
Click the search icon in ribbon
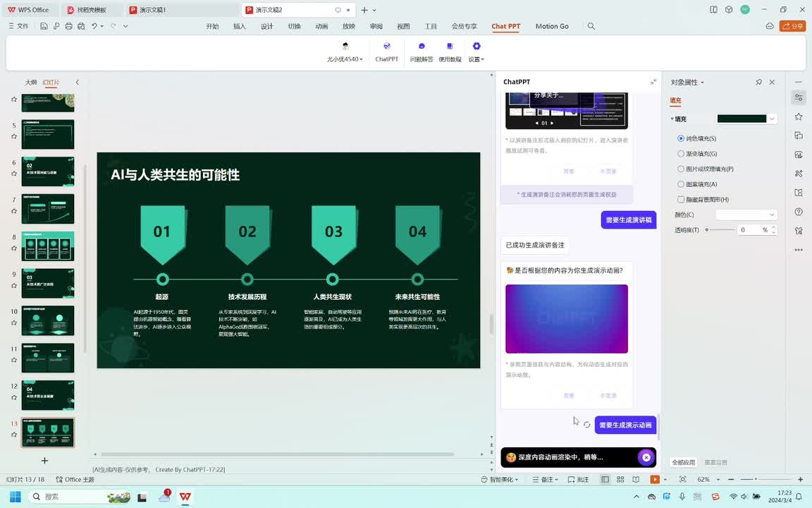click(591, 26)
